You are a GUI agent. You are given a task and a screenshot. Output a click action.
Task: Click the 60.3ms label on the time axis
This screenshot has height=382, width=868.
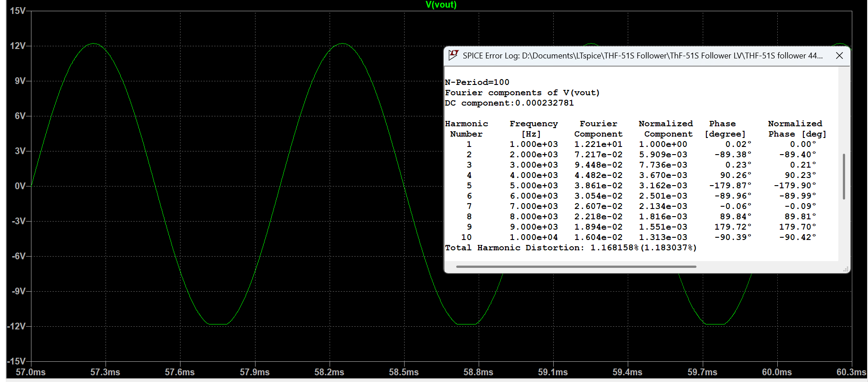[851, 372]
